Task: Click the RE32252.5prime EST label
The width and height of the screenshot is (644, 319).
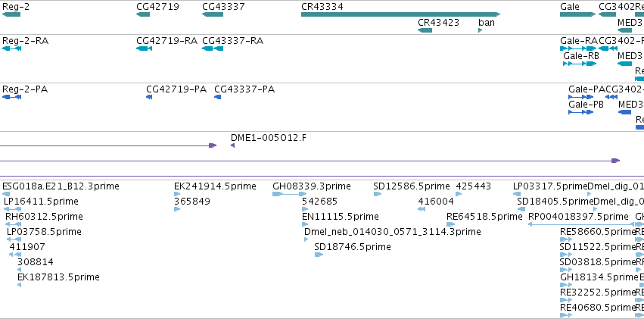Action: pyautogui.click(x=598, y=292)
